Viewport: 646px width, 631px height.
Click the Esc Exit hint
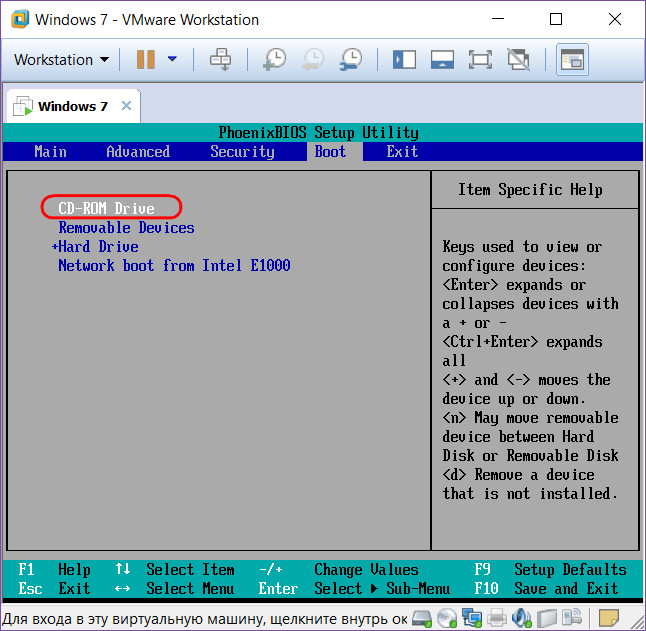pos(54,588)
